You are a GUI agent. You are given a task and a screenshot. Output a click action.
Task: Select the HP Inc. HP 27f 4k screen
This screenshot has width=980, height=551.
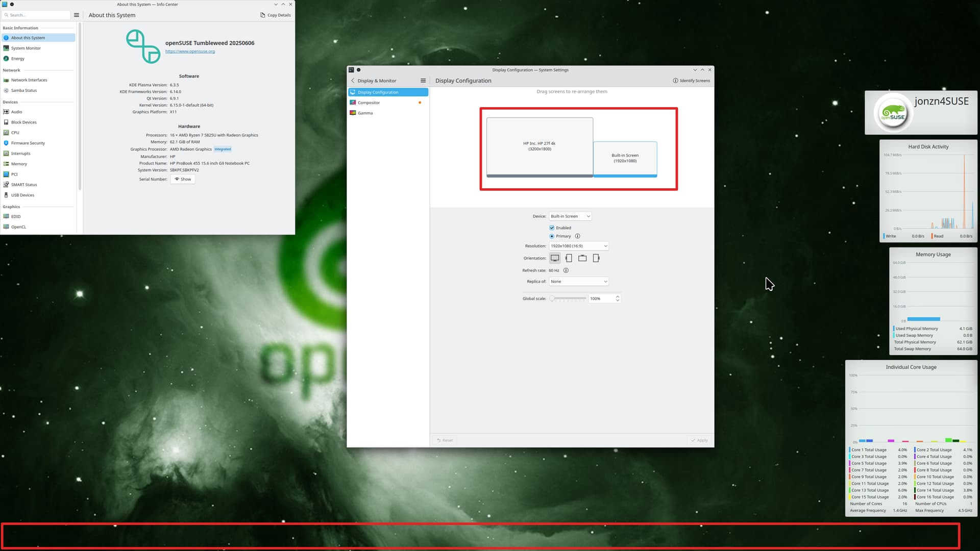click(x=540, y=147)
